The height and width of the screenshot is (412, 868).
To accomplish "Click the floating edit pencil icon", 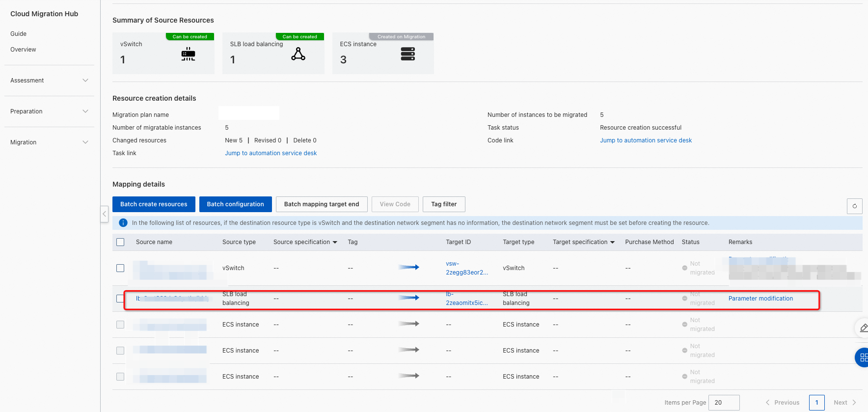I will click(863, 328).
